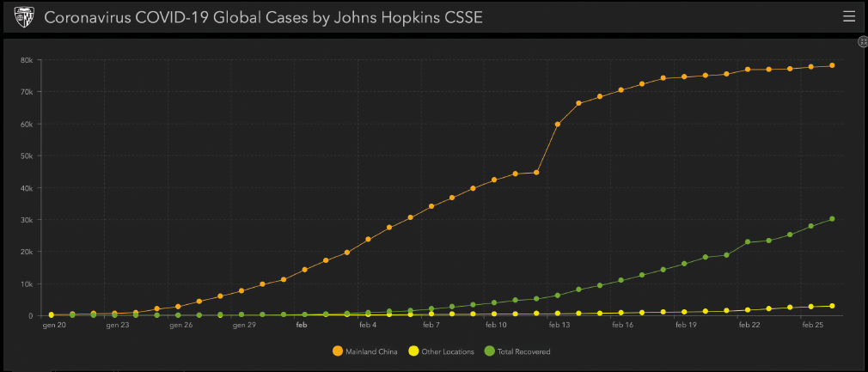Click the 'feb 13' x-axis label
Screen dimensions: 868x372
[x=559, y=326]
